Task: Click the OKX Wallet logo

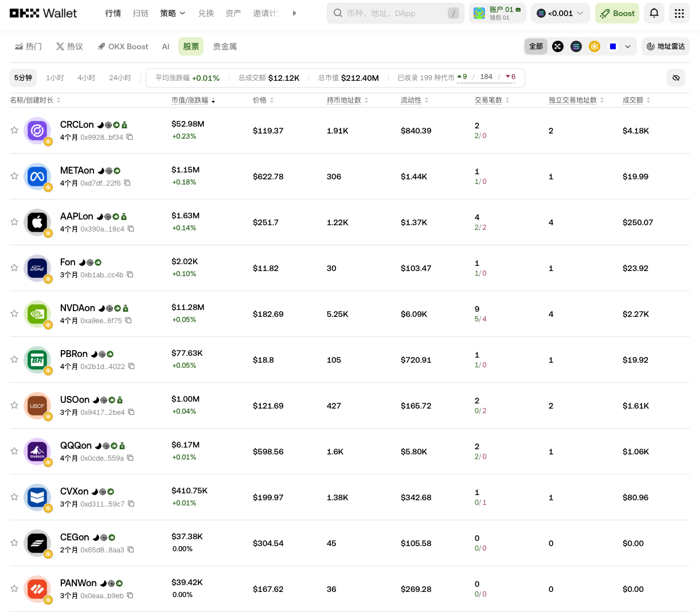Action: pos(43,13)
